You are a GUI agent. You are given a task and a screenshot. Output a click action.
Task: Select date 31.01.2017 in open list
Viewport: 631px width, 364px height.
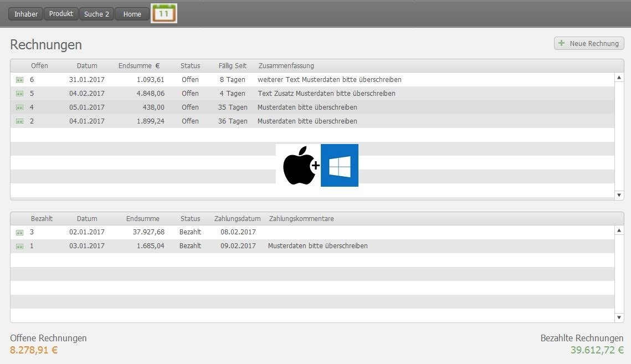[86, 80]
